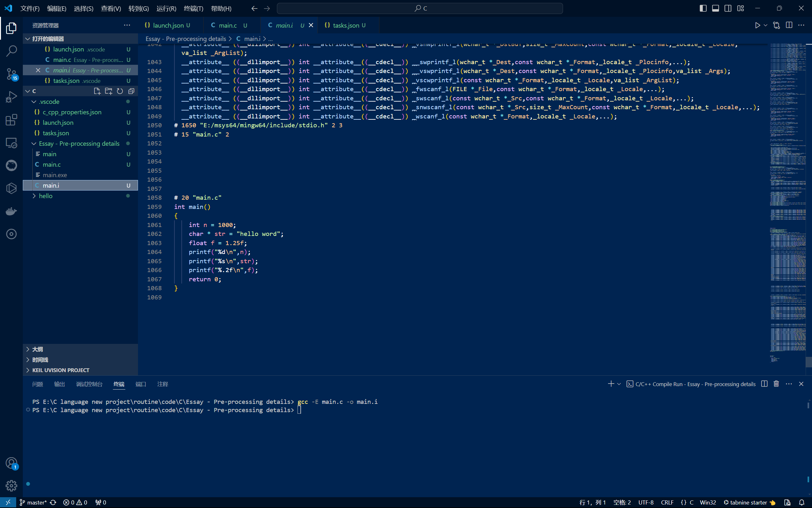The height and width of the screenshot is (508, 812).
Task: Open notifications bell in status bar
Action: click(x=802, y=503)
